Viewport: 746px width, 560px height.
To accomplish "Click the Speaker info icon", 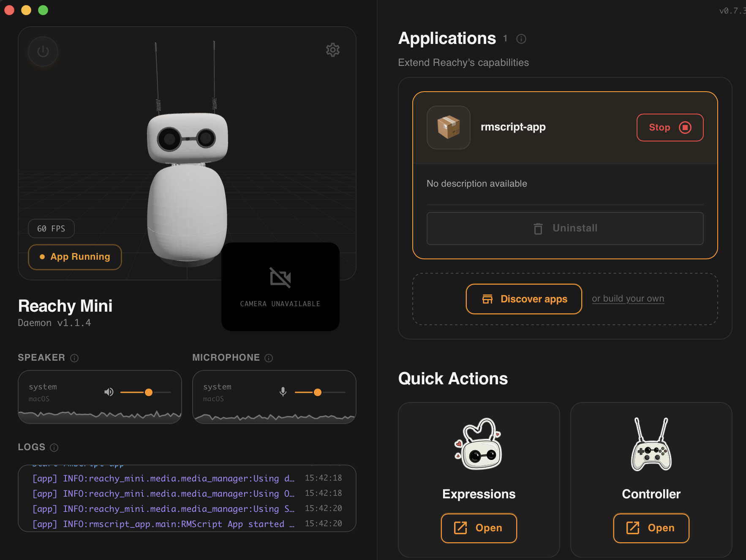I will (74, 358).
